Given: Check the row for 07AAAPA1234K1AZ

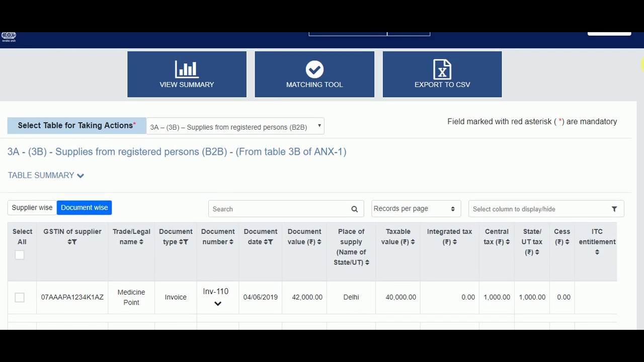Looking at the screenshot, I should point(20,298).
